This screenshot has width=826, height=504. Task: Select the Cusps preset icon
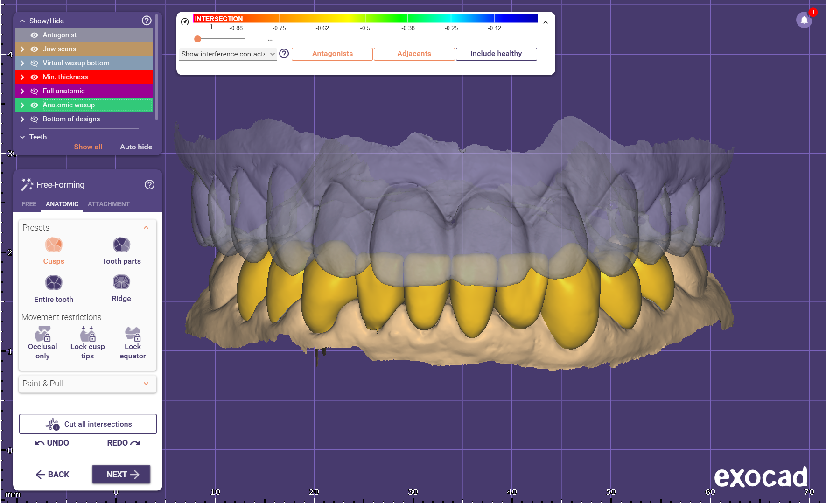[x=54, y=245]
